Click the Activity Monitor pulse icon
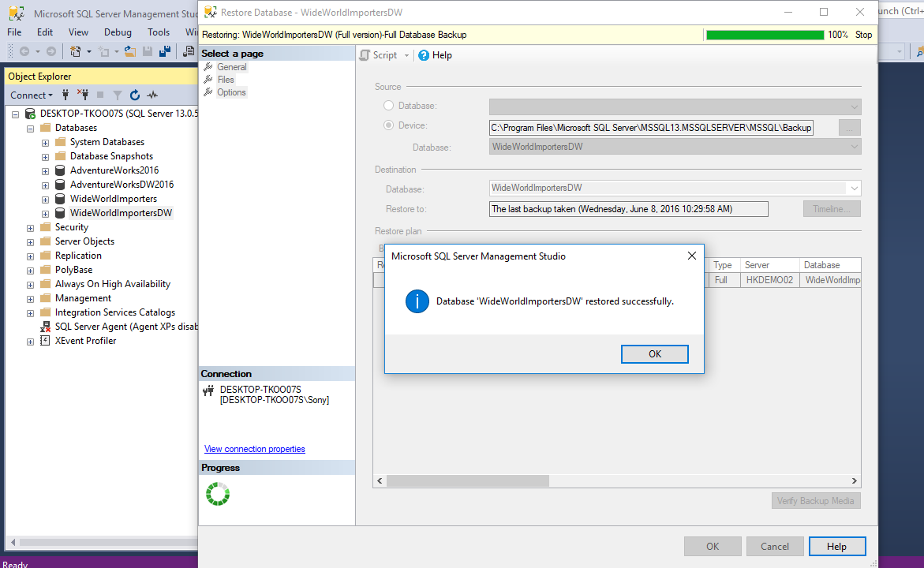Screen dimensions: 924x568 click(x=152, y=95)
